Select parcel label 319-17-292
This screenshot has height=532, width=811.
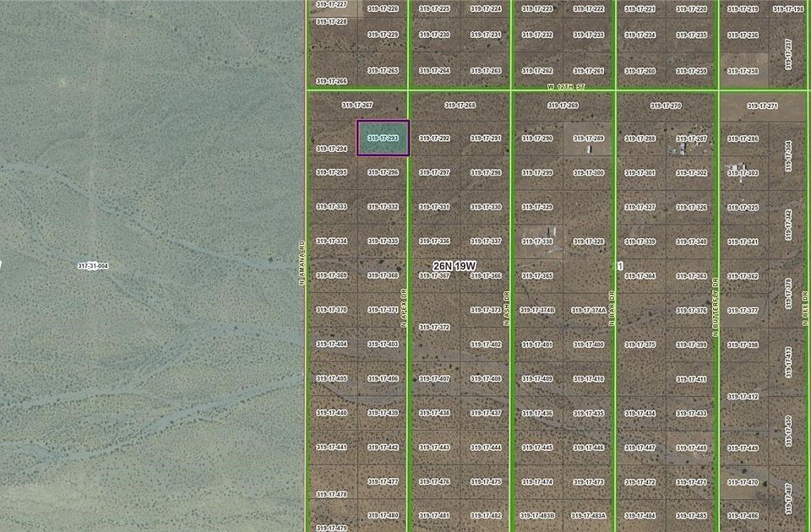(434, 138)
